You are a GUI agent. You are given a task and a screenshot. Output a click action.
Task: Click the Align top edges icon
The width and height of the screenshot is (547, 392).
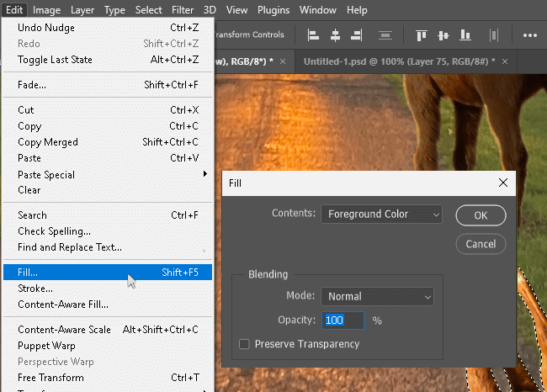pos(422,35)
